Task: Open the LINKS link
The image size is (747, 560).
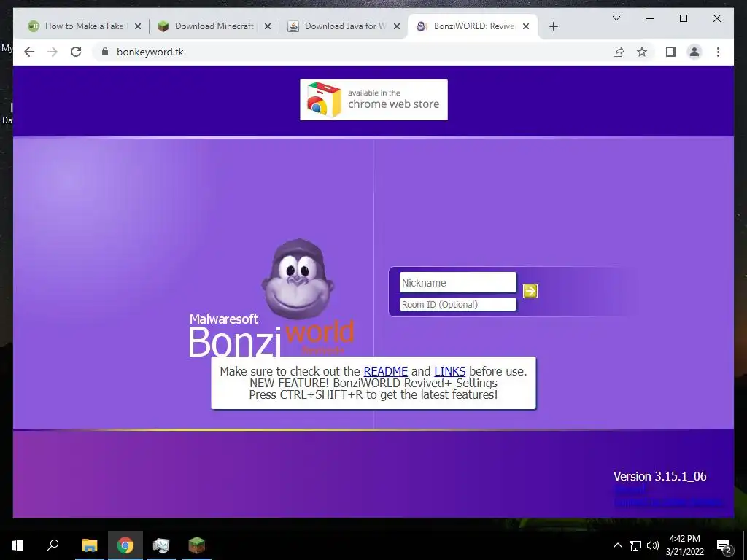Action: [449, 371]
